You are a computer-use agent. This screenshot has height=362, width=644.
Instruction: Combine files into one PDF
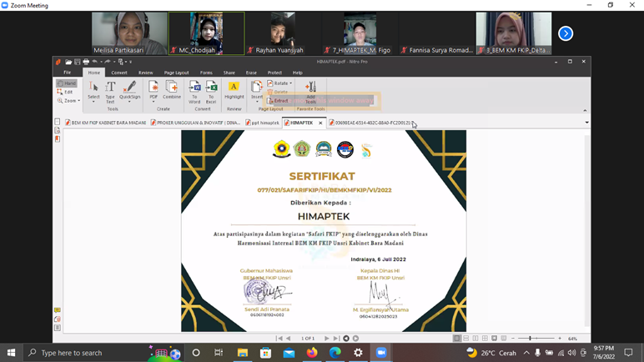(x=172, y=90)
